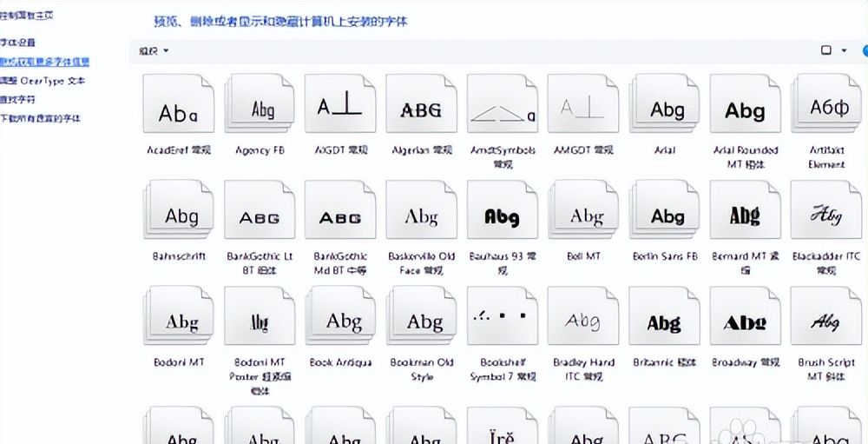The width and height of the screenshot is (868, 444).
Task: Select the Broadway font icon
Action: (746, 315)
